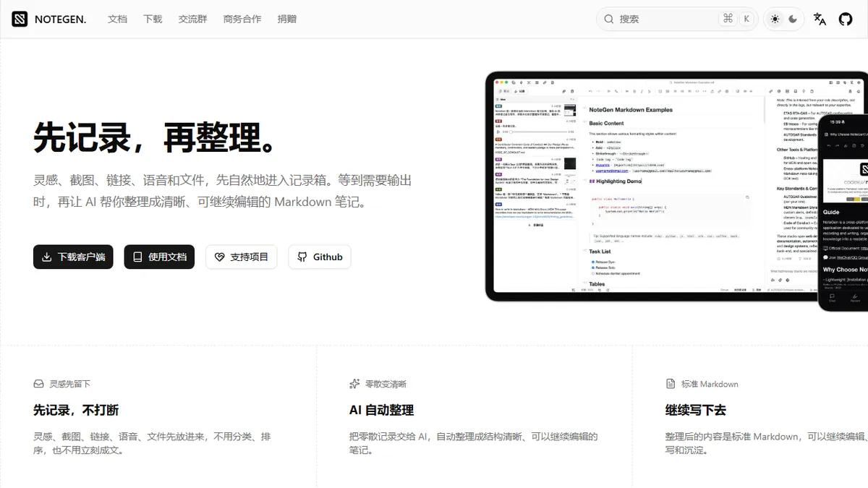Screen dimensions: 868x488
Task: Open the 文档 navigation item
Action: pos(117,20)
